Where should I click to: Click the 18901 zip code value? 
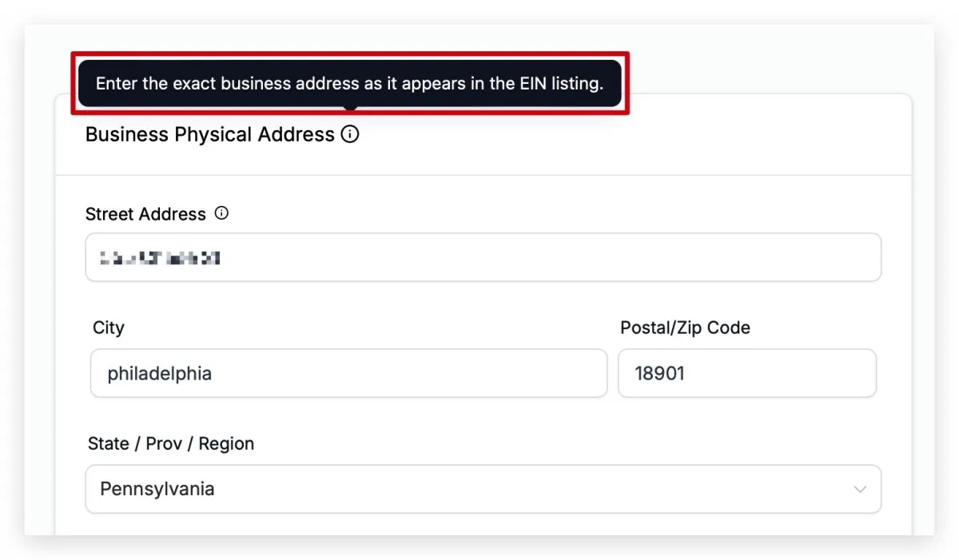tap(659, 373)
